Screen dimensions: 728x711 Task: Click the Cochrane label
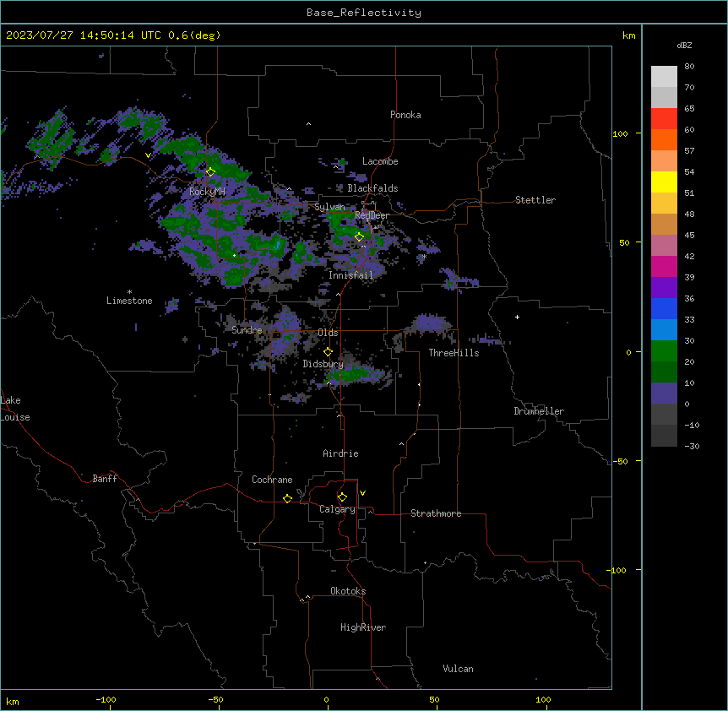[272, 480]
